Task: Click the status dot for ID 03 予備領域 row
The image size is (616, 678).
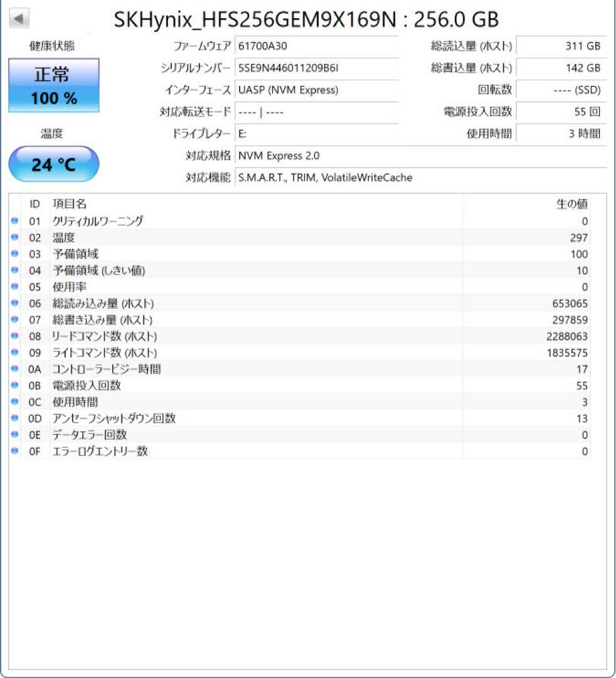Action: pyautogui.click(x=14, y=254)
